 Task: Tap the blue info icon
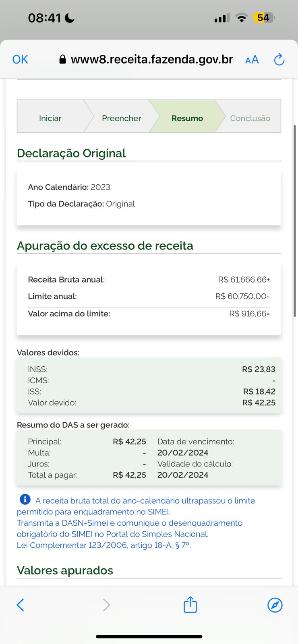click(x=25, y=500)
